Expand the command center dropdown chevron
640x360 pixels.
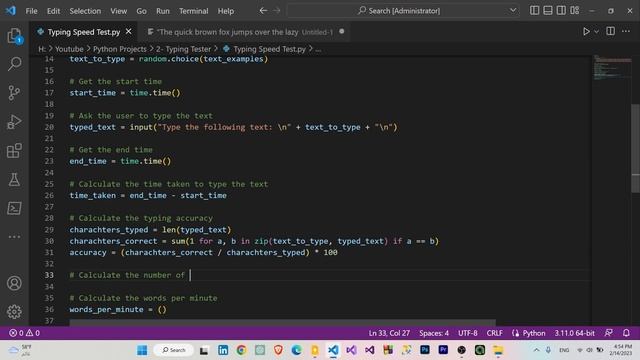[513, 11]
